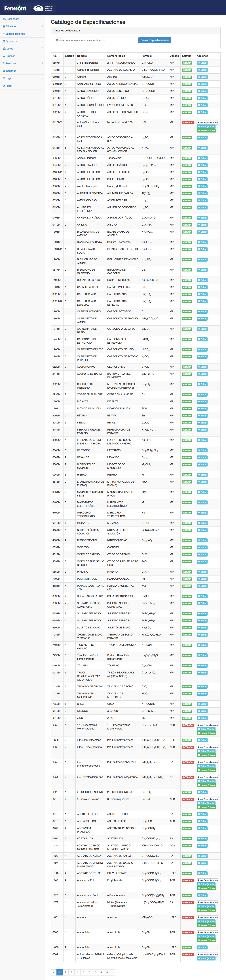Click lock icon for 0668 Ver Especificación
The height and width of the screenshot is (980, 226).
(198, 747)
